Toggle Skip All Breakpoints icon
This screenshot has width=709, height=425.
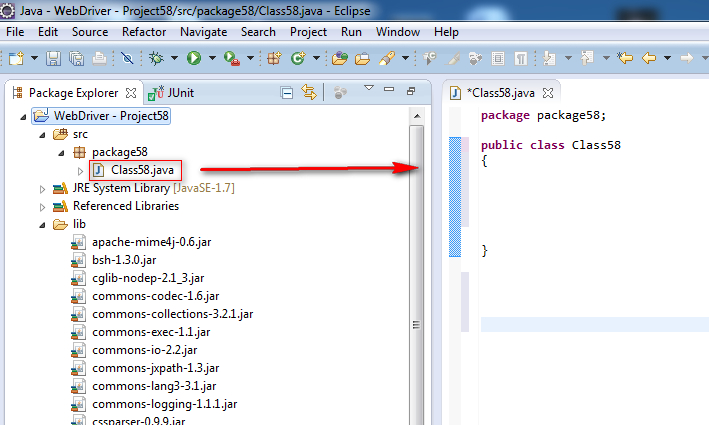(x=127, y=58)
